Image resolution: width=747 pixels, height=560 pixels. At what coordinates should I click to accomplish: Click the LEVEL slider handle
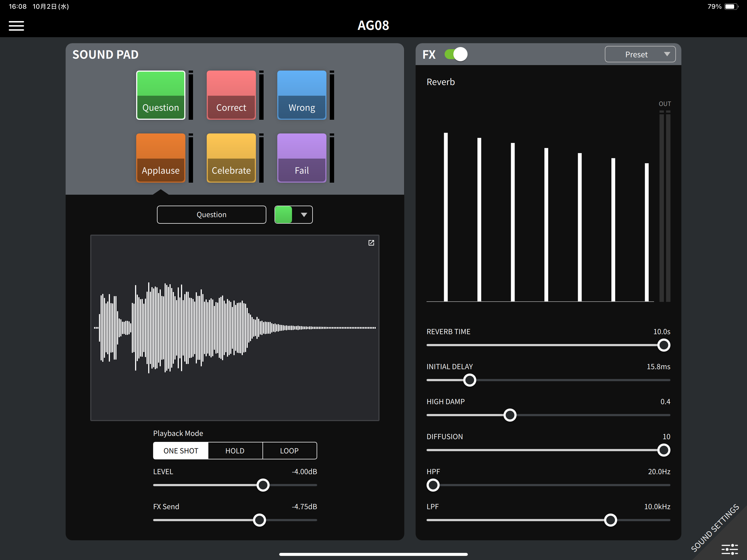click(x=263, y=485)
